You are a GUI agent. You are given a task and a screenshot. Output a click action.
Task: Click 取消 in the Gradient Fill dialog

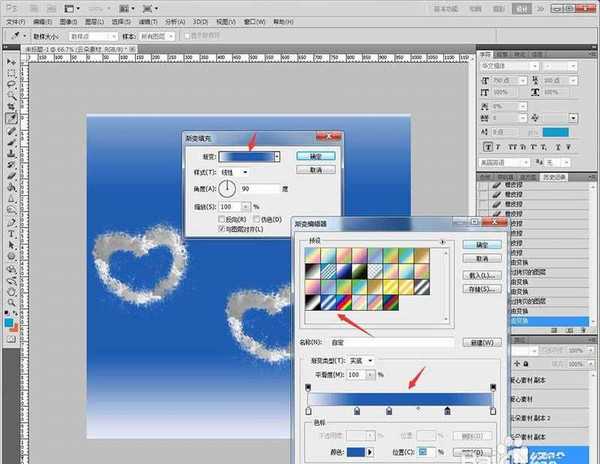click(314, 170)
